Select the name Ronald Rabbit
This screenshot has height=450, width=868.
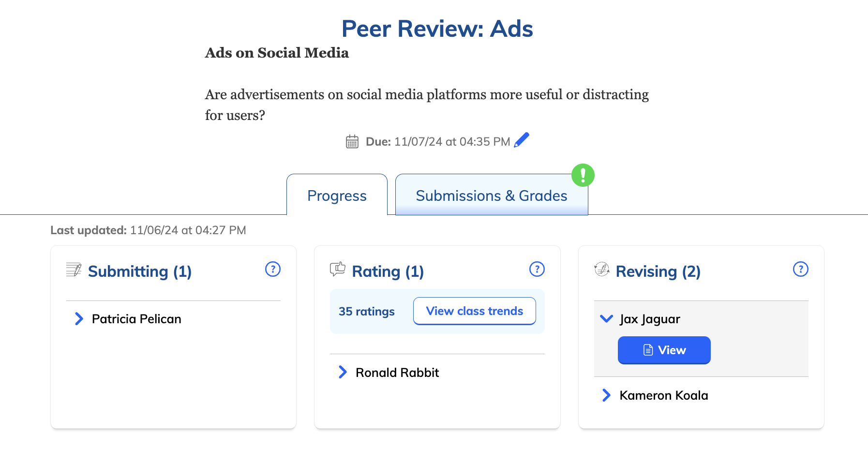pos(397,373)
